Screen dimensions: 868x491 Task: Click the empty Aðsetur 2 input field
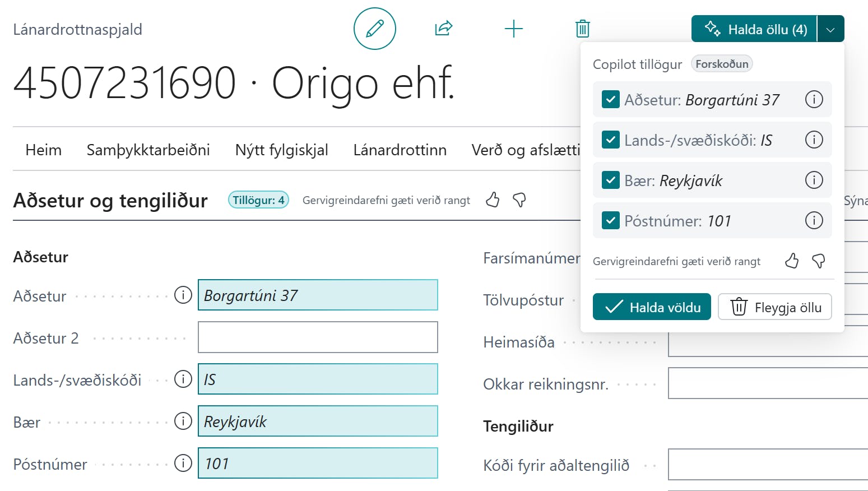tap(318, 337)
